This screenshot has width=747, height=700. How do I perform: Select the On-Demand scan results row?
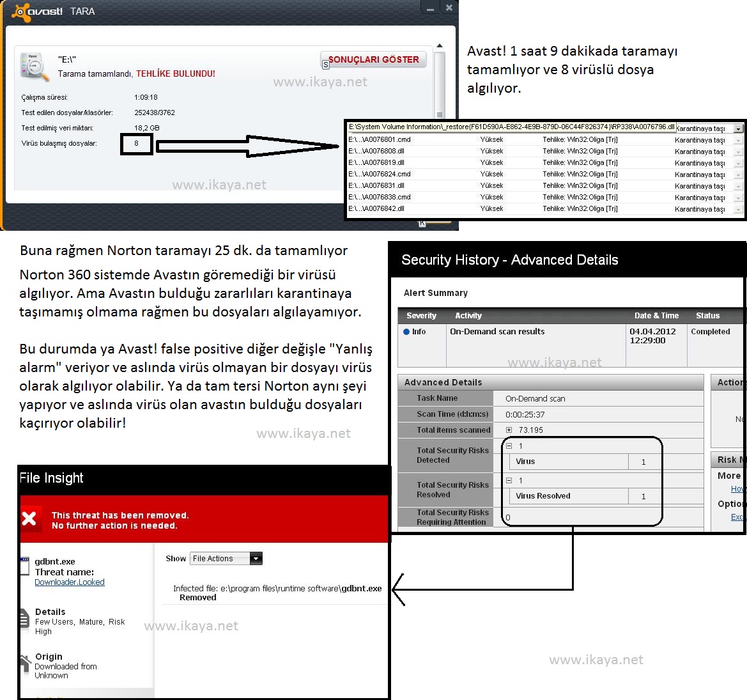click(x=570, y=345)
